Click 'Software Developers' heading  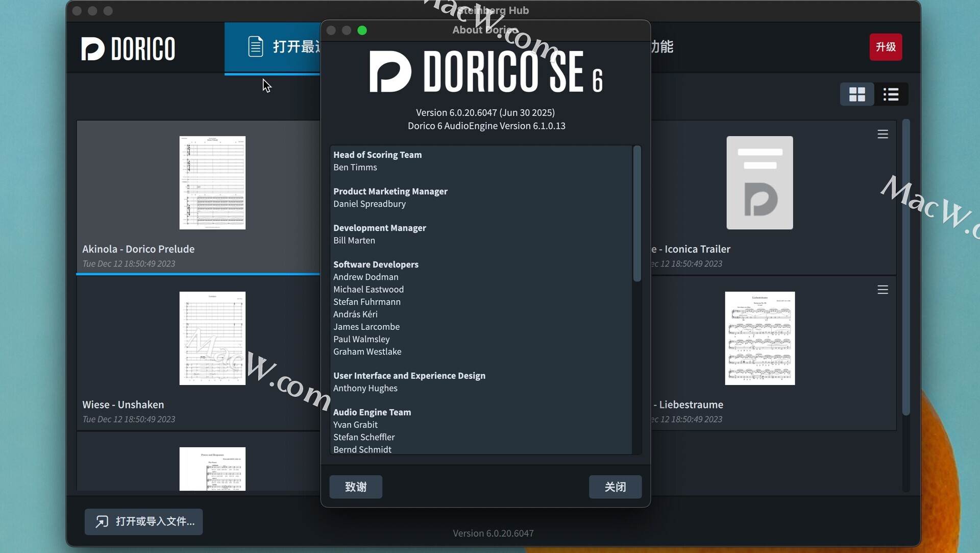coord(376,265)
